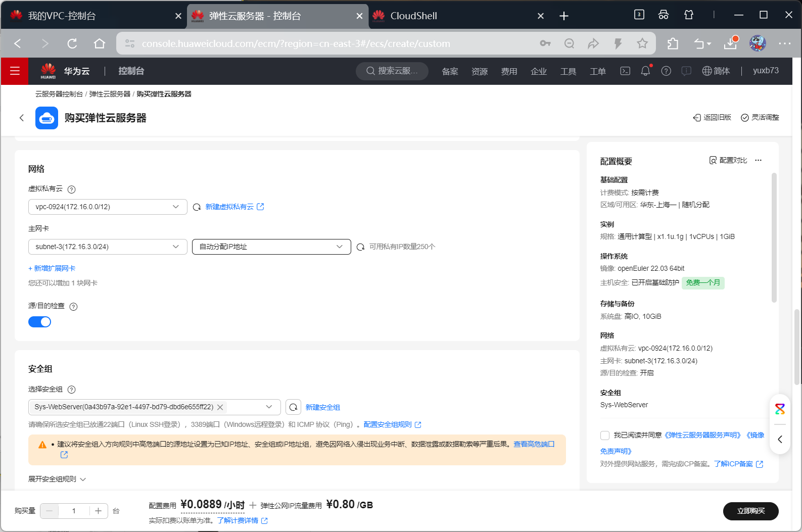Click the colorful assistant floating icon
The width and height of the screenshot is (802, 532).
pyautogui.click(x=780, y=409)
